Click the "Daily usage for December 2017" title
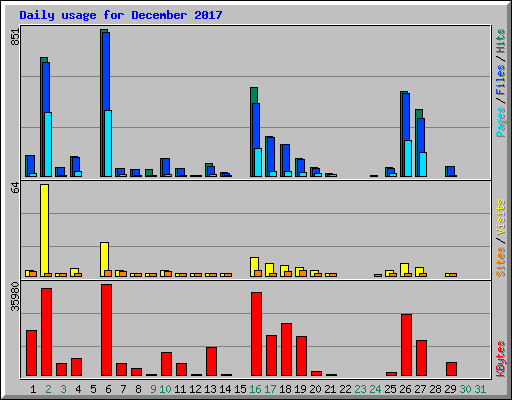 coord(121,15)
